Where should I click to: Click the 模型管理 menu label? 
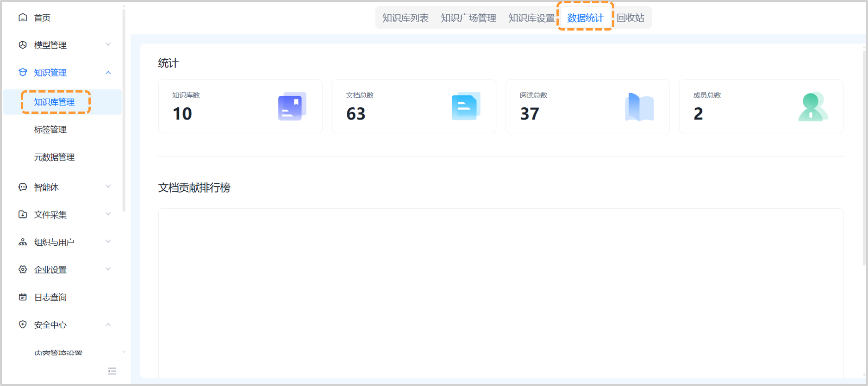[50, 45]
